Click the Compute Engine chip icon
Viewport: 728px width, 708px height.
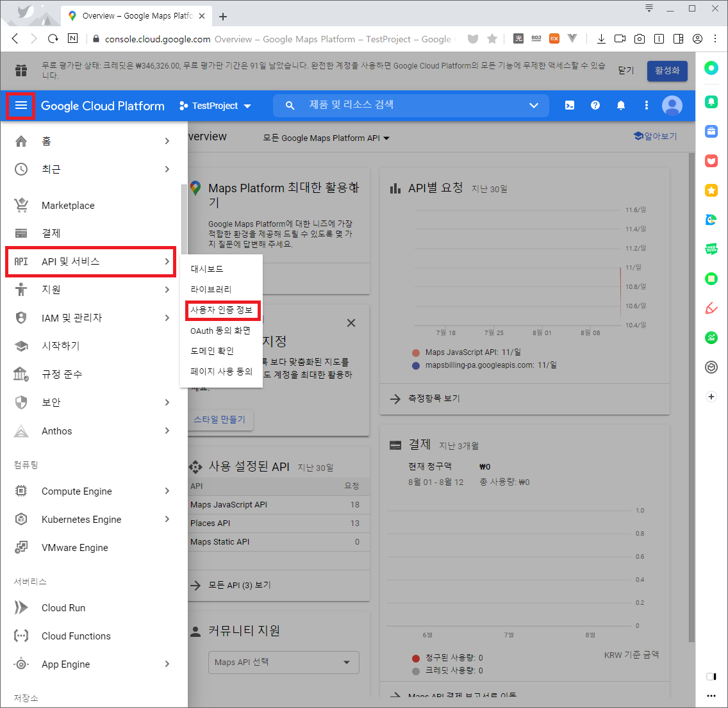click(21, 491)
